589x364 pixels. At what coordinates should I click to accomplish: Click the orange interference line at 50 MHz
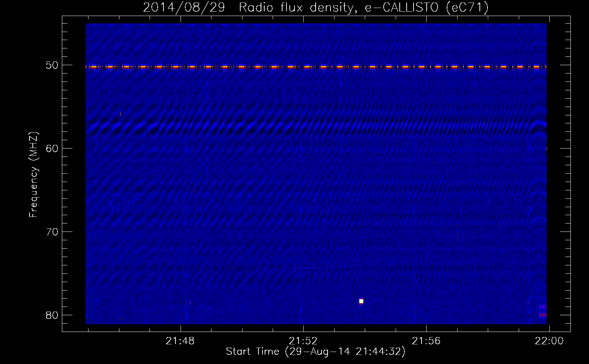click(316, 67)
